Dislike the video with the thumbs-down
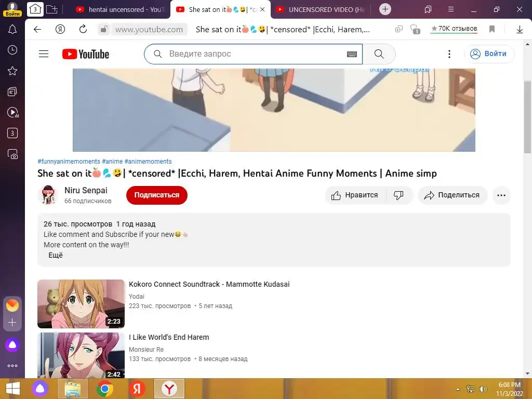 [x=398, y=195]
